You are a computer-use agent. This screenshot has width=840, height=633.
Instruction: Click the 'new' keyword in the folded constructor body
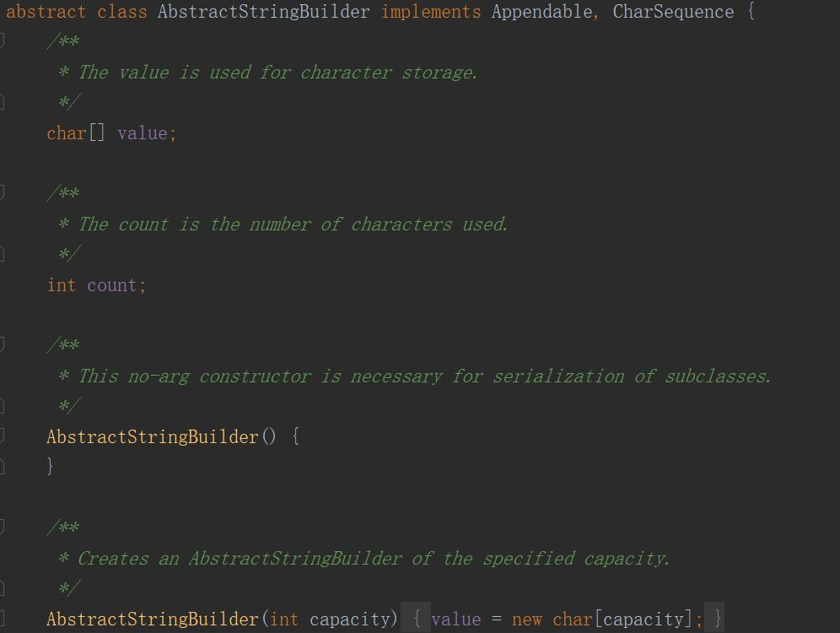[x=526, y=619]
